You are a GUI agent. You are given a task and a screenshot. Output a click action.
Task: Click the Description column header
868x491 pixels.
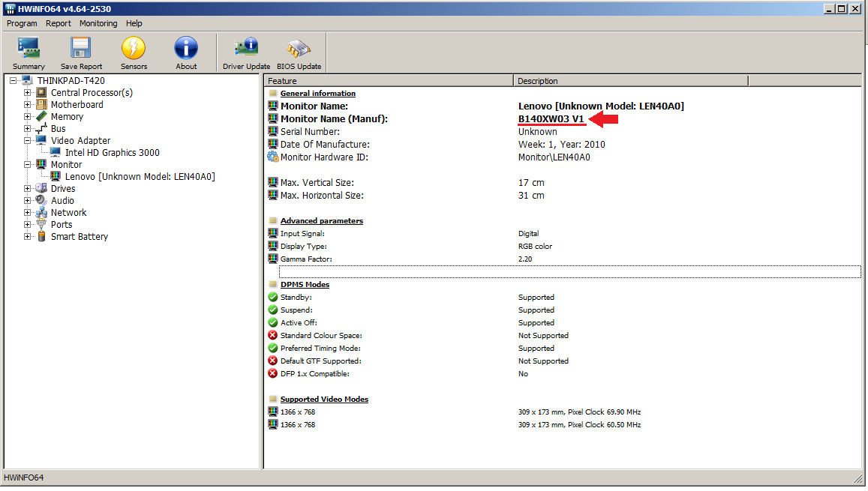630,81
